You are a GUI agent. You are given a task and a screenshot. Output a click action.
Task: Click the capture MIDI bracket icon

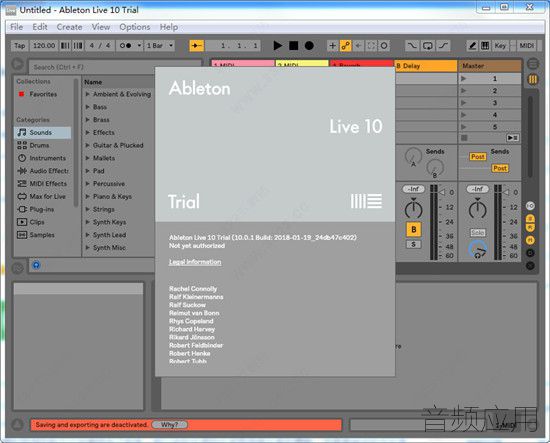pos(371,46)
